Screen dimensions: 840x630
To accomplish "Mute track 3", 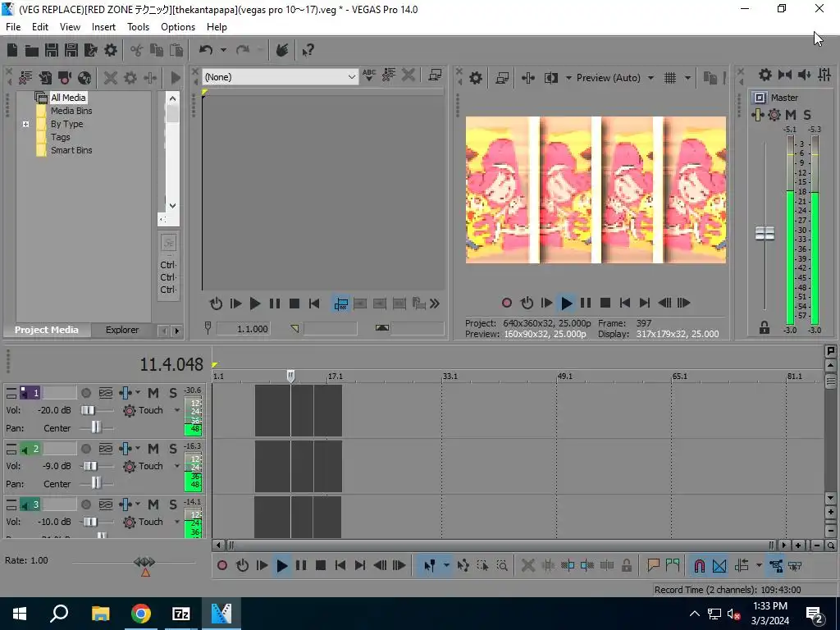I will pyautogui.click(x=153, y=504).
